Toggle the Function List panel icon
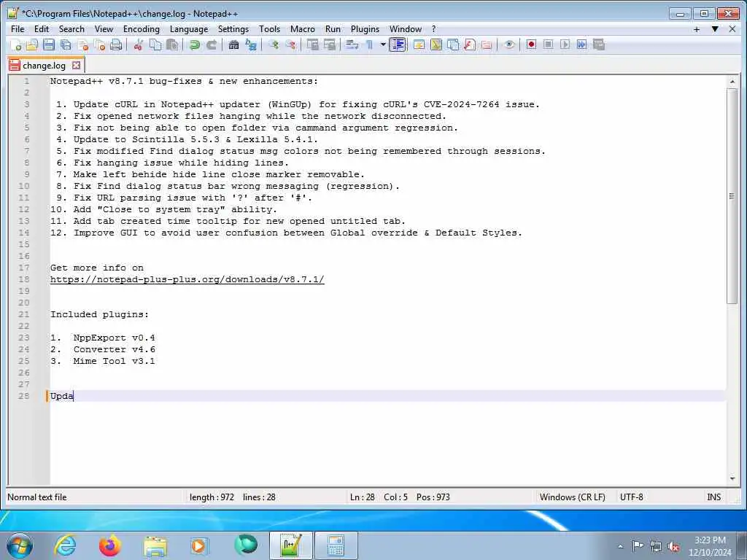Screen dimensions: 747x560 (470, 44)
